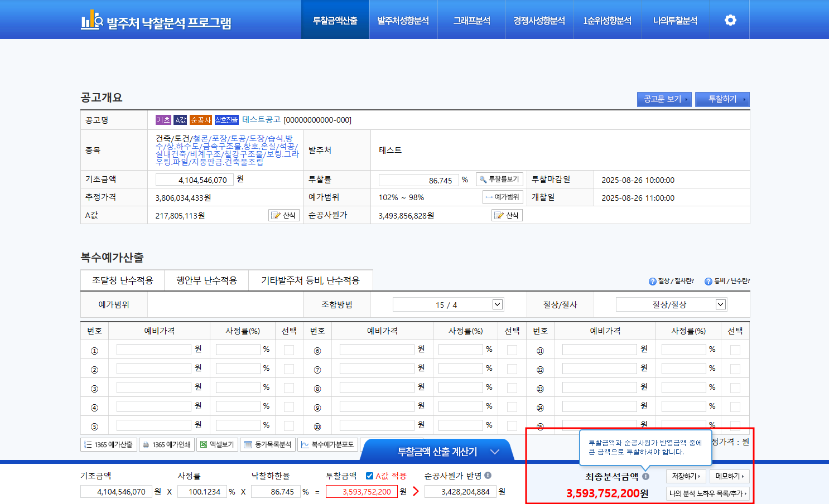The image size is (829, 504).
Task: Click the 상호진출 blue tag badge
Action: tap(226, 120)
